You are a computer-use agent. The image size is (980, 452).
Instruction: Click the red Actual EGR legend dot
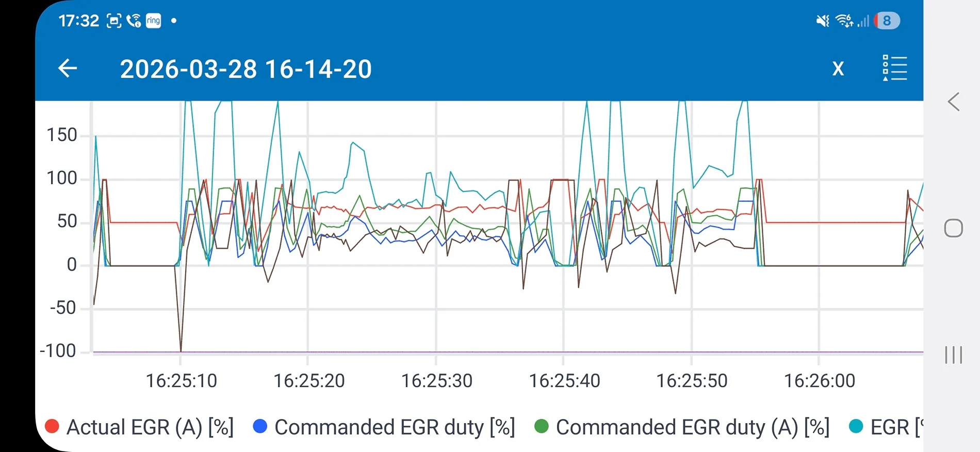coord(52,426)
